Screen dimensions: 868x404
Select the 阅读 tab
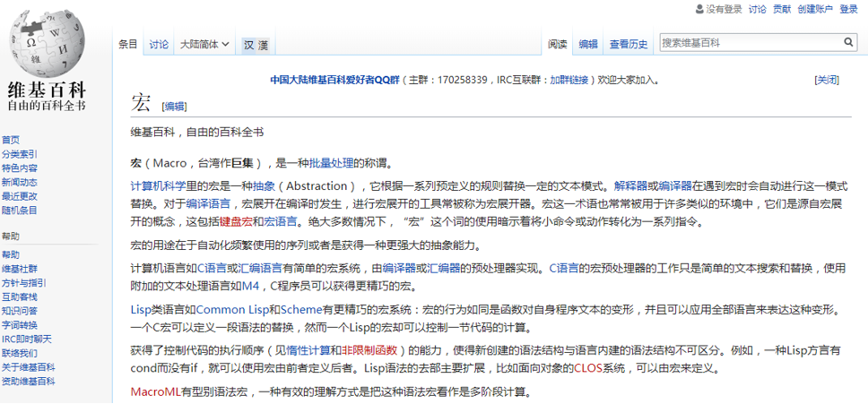558,44
